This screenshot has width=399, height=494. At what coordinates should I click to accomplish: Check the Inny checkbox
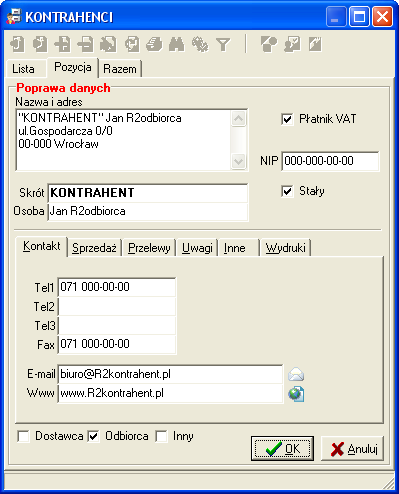click(x=162, y=436)
